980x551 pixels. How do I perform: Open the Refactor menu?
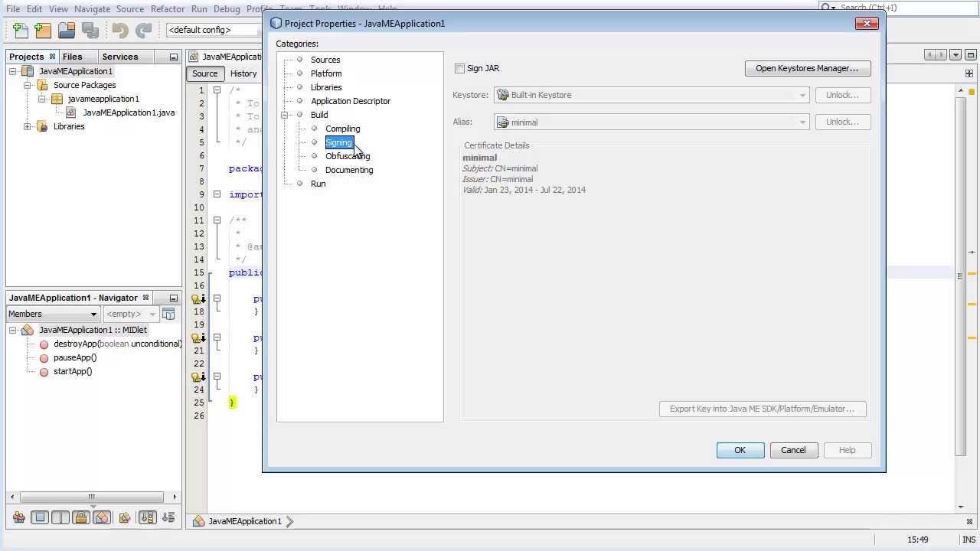pyautogui.click(x=168, y=9)
